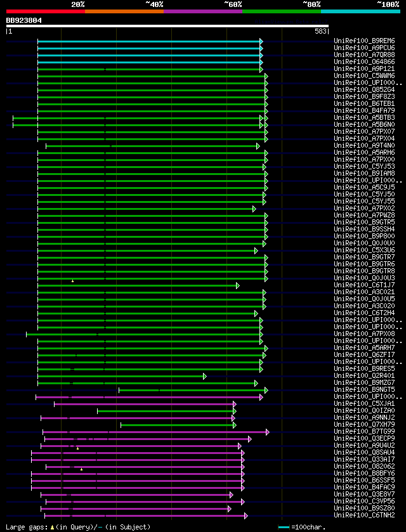Screen dimensions: 406x532
Task: Select the UniRef100_C5X3U6 label
Action: pos(364,250)
